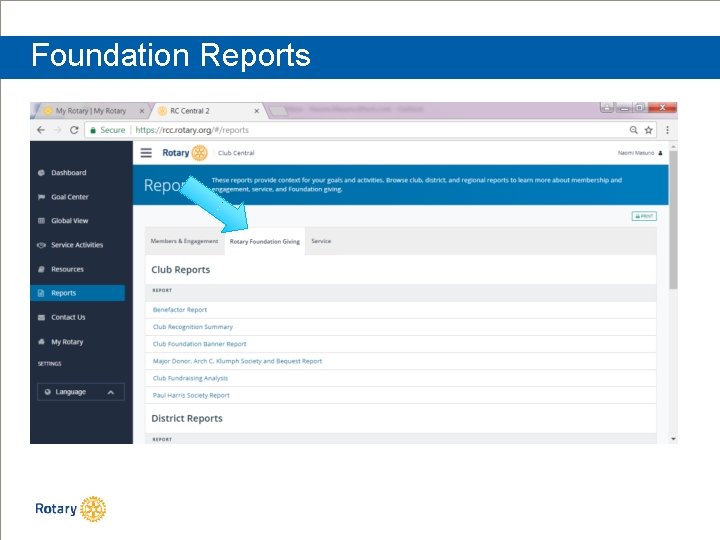This screenshot has height=540, width=720.
Task: Click the SETTINGS label in sidebar
Action: [50, 364]
